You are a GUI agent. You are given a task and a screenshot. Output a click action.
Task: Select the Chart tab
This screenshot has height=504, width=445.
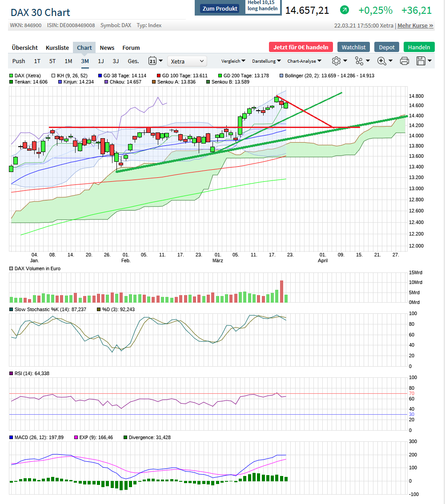click(x=84, y=48)
